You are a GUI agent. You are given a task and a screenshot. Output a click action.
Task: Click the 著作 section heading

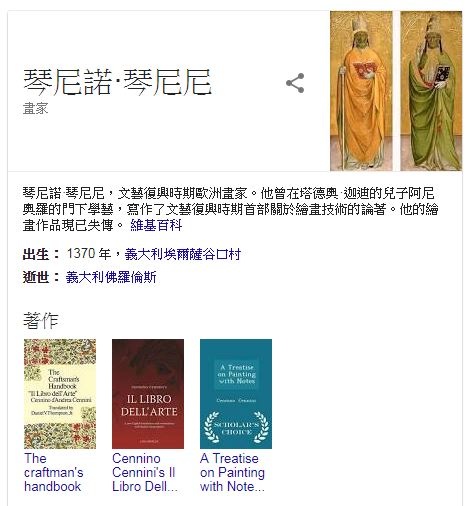tap(41, 320)
